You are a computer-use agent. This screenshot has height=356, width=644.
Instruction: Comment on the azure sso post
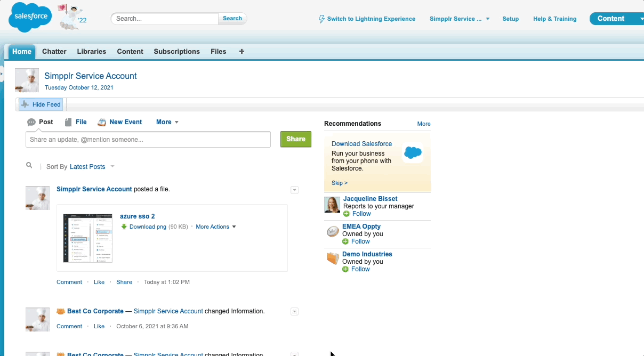(69, 282)
